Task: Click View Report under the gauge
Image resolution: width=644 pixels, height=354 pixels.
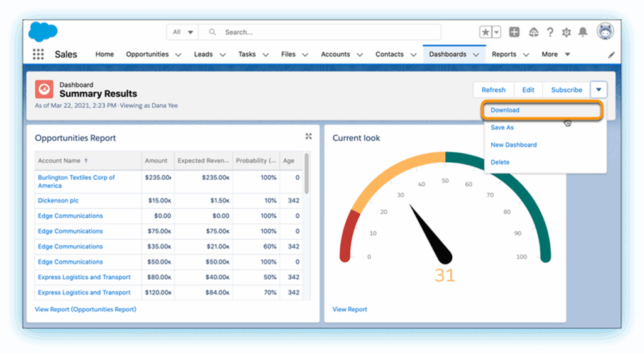Action: click(350, 309)
